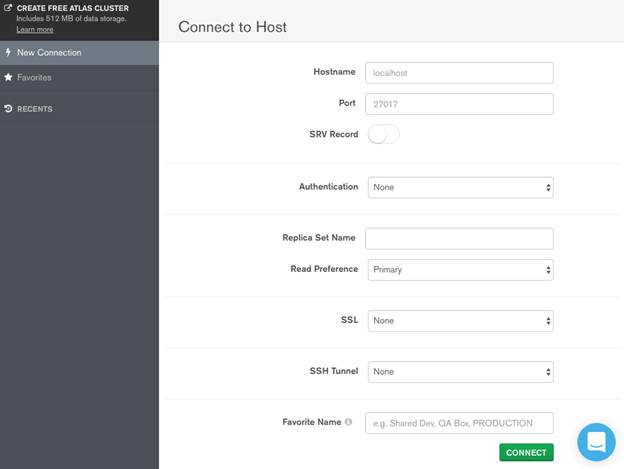Select New Connection in the sidebar
The image size is (624, 469).
click(x=49, y=52)
